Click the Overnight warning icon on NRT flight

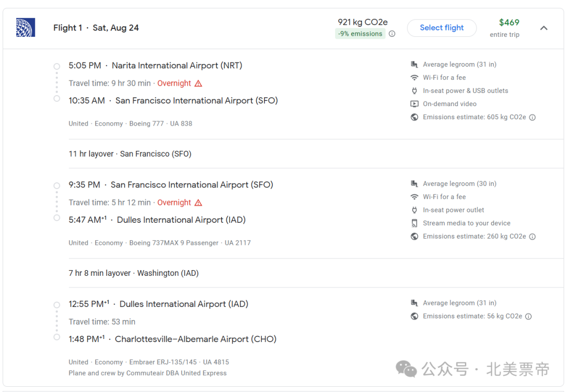[198, 84]
